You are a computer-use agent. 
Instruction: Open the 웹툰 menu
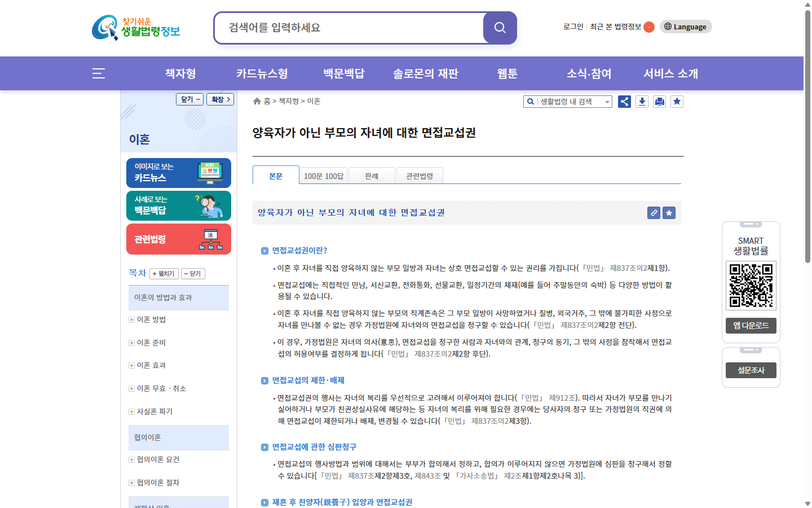pos(507,73)
